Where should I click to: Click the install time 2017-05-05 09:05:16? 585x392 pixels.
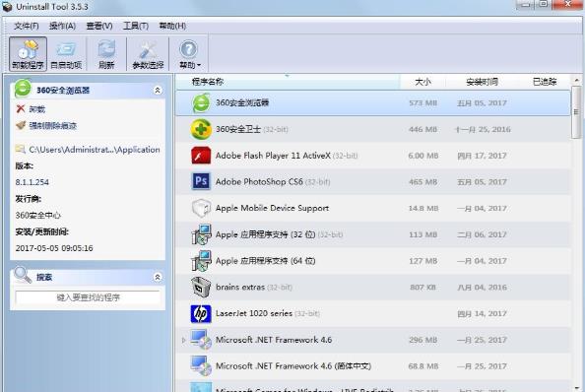pyautogui.click(x=54, y=248)
